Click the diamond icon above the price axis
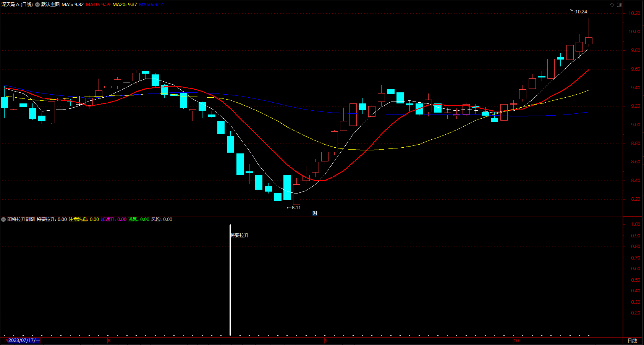Viewport: 644px width, 345px height. [x=612, y=5]
